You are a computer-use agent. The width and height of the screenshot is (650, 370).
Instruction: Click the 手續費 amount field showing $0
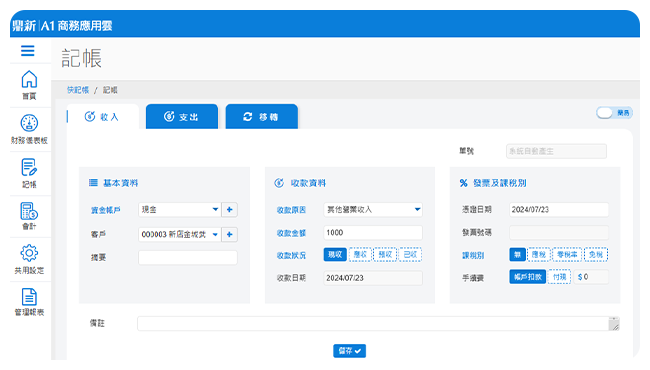click(591, 277)
